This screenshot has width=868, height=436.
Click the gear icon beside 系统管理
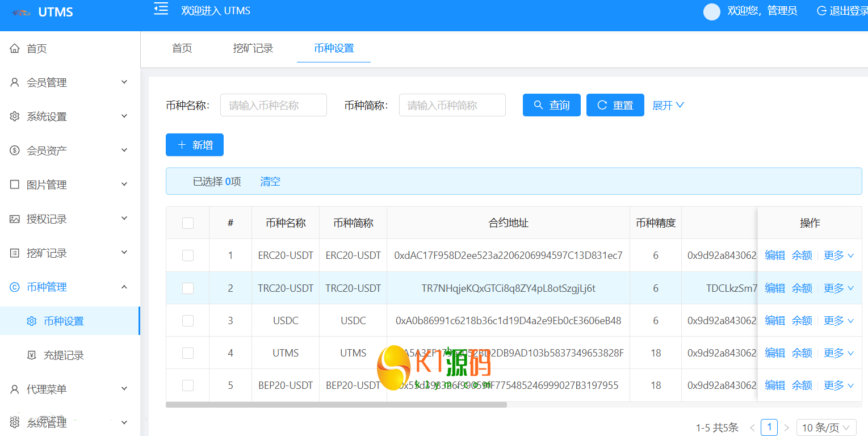point(15,423)
